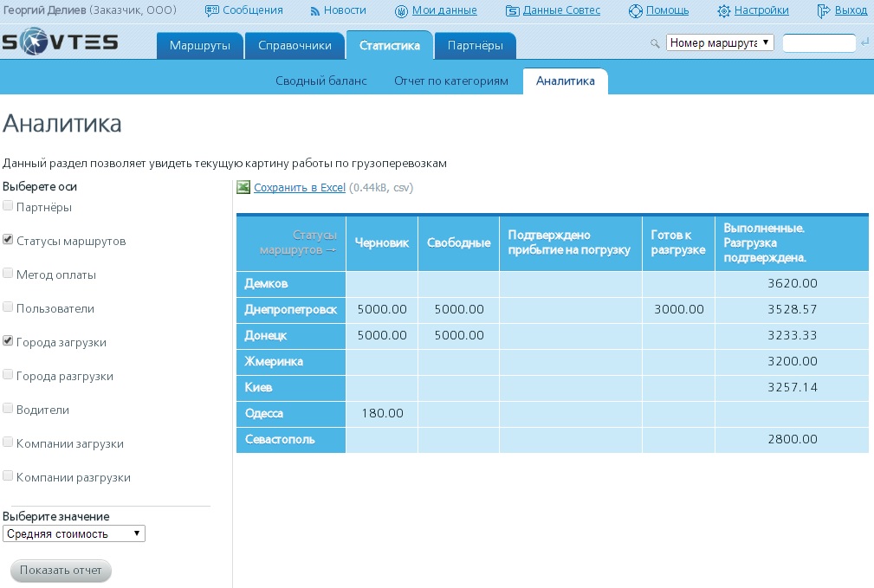Click the 3200.00 cell in Жмеринка row

click(x=792, y=361)
